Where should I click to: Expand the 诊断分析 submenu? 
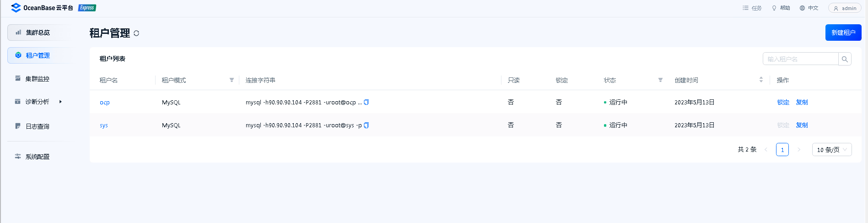coord(60,102)
